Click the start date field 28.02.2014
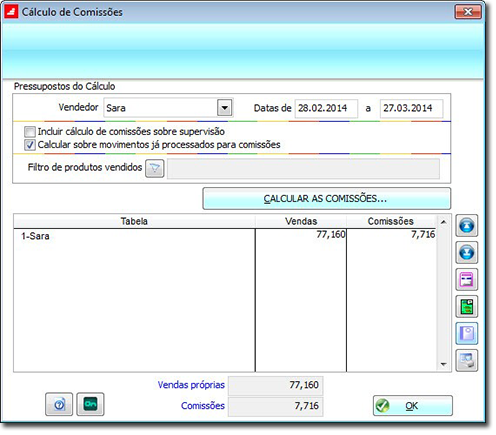Screen dimensions: 496x435 point(326,108)
